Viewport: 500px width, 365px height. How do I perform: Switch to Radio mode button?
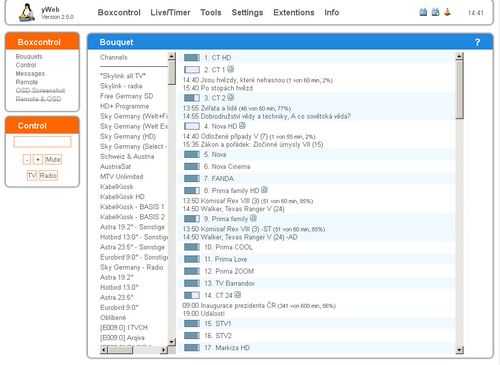click(48, 175)
